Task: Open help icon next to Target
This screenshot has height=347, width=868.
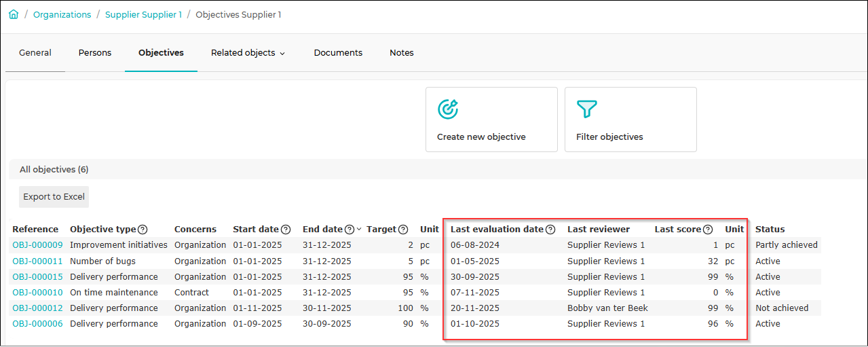Action: tap(403, 230)
